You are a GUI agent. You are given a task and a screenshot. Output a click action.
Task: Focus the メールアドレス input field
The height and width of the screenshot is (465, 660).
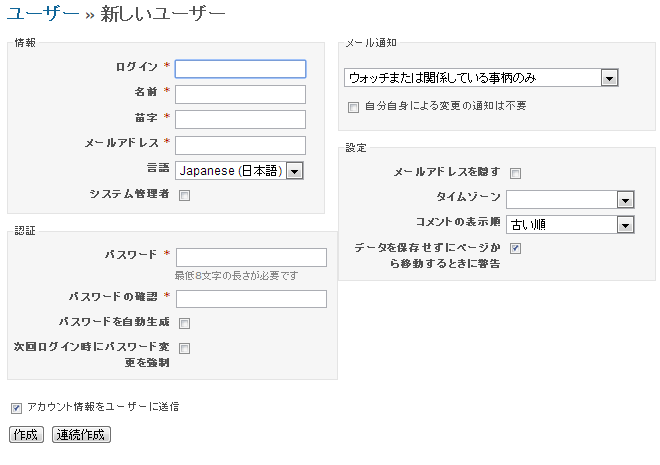coord(240,146)
